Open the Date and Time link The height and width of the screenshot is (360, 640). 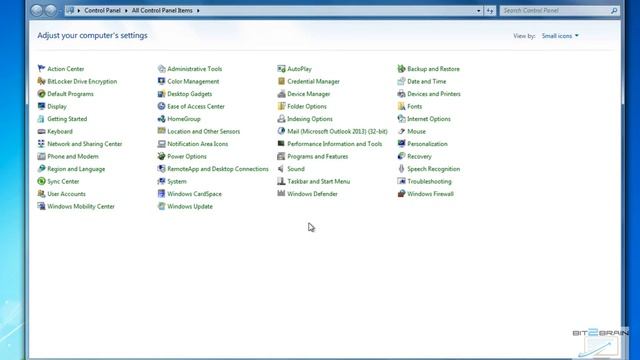[427, 81]
